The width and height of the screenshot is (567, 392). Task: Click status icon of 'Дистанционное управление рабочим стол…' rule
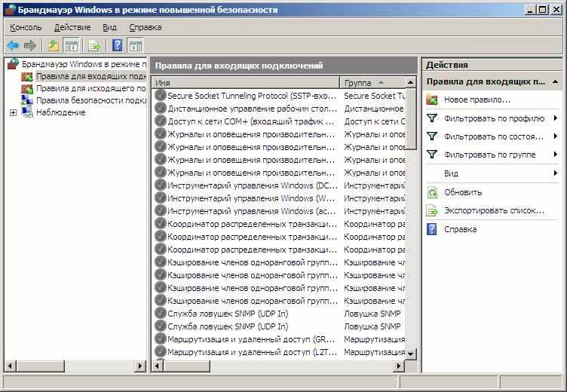pos(160,108)
